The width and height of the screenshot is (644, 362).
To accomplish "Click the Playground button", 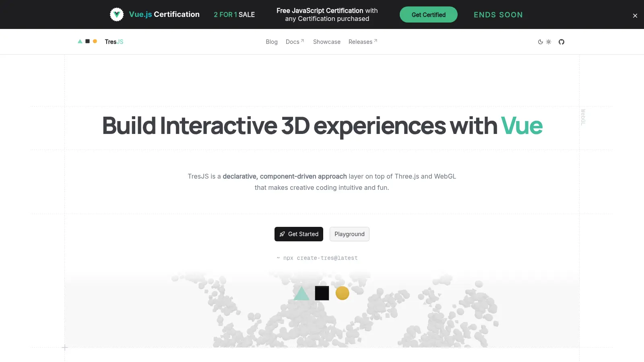I will click(349, 234).
